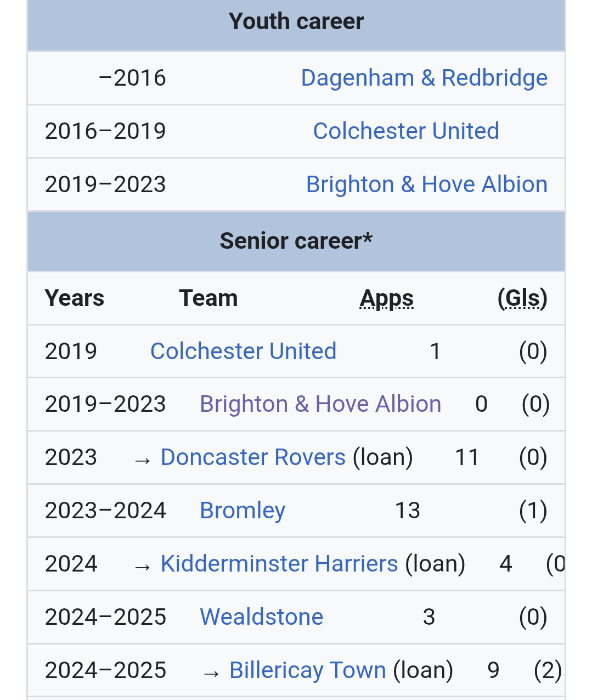The image size is (592, 700).
Task: Open the Dagenham & Redbridge youth career link
Action: [424, 78]
